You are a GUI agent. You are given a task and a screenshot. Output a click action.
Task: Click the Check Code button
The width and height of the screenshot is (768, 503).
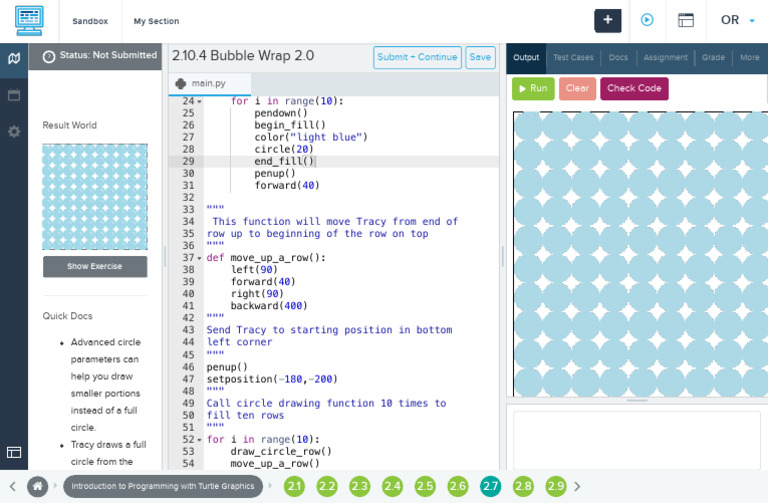[634, 88]
